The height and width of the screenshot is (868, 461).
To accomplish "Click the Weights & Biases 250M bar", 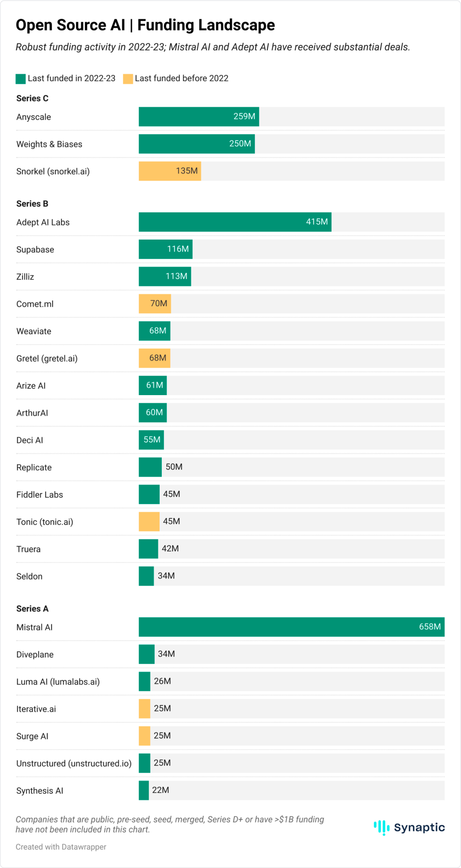I will pos(197,144).
